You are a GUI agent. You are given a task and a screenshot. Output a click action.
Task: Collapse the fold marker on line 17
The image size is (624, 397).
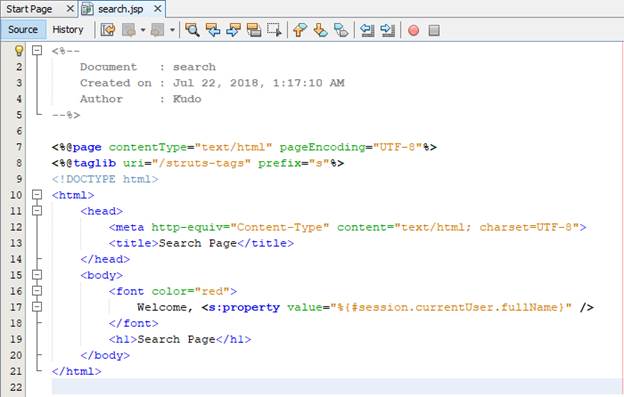click(37, 307)
